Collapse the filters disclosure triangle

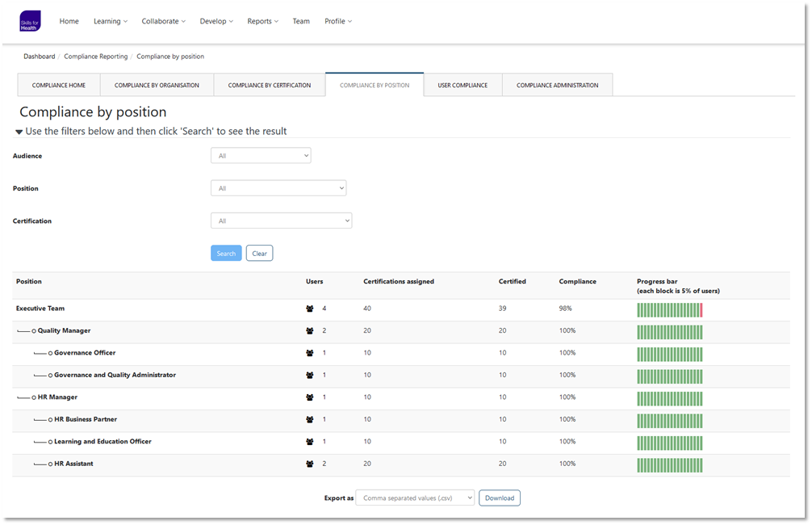(19, 132)
